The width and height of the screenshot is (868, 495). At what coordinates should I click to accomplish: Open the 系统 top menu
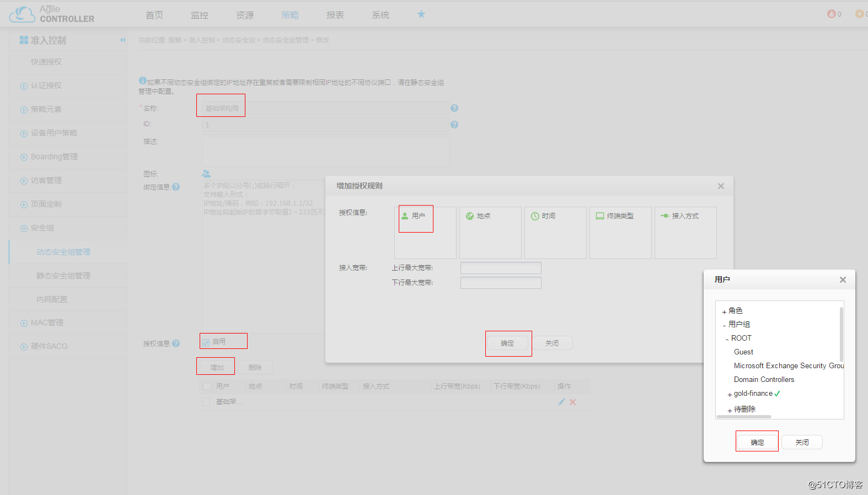pos(381,15)
